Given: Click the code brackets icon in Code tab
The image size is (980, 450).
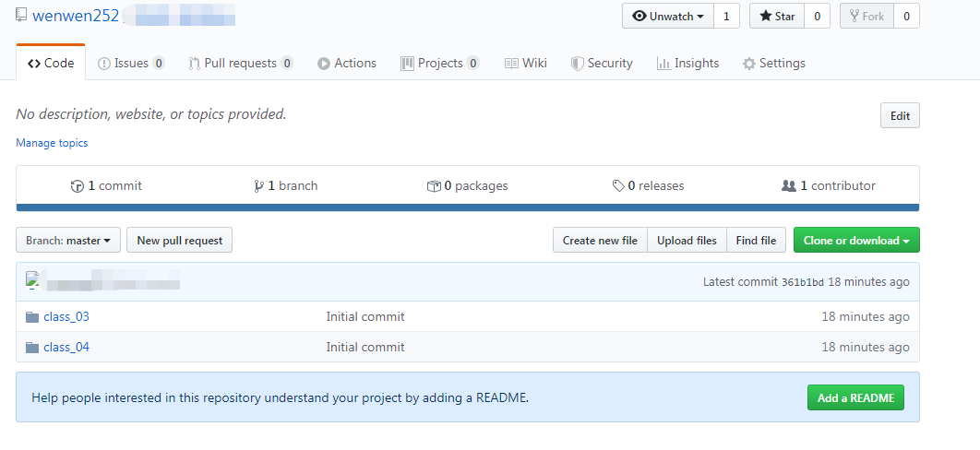Looking at the screenshot, I should point(34,64).
